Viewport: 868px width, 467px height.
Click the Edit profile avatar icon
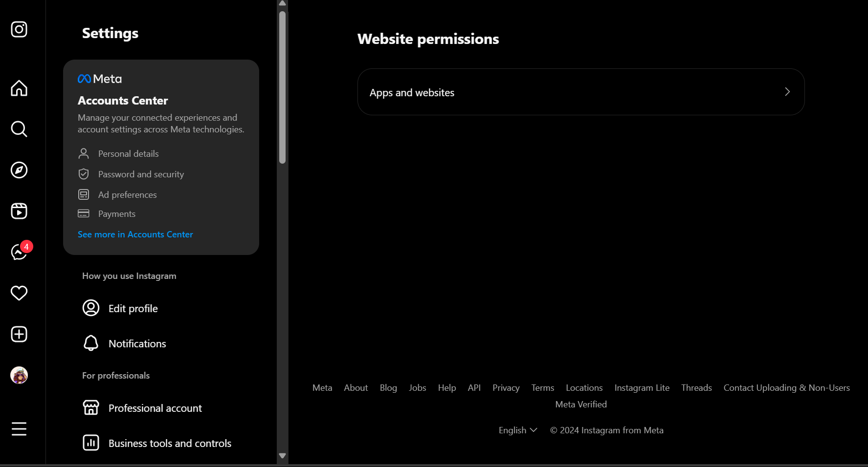tap(91, 308)
